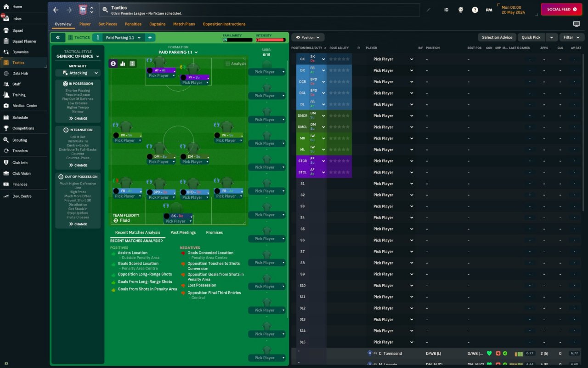Click Change under Out Of Possession
This screenshot has height=368, width=588.
click(78, 224)
